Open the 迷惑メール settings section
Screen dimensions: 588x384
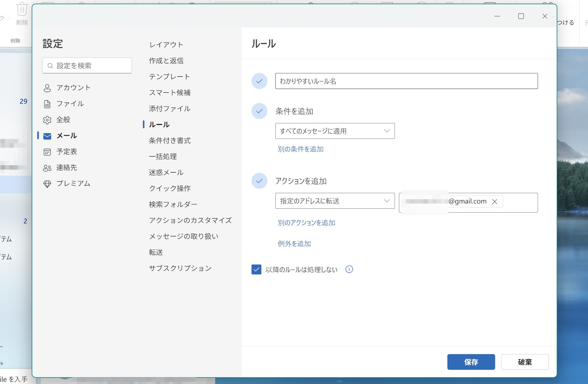click(166, 172)
